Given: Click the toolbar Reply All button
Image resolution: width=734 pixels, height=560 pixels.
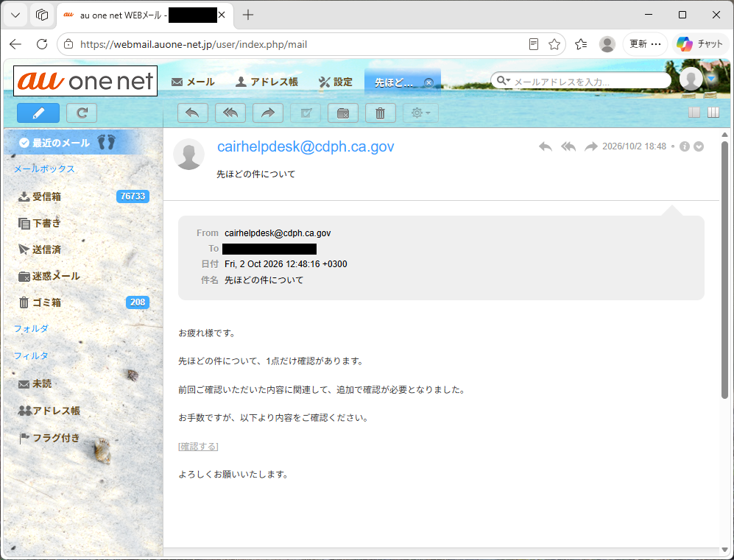Looking at the screenshot, I should tap(230, 113).
